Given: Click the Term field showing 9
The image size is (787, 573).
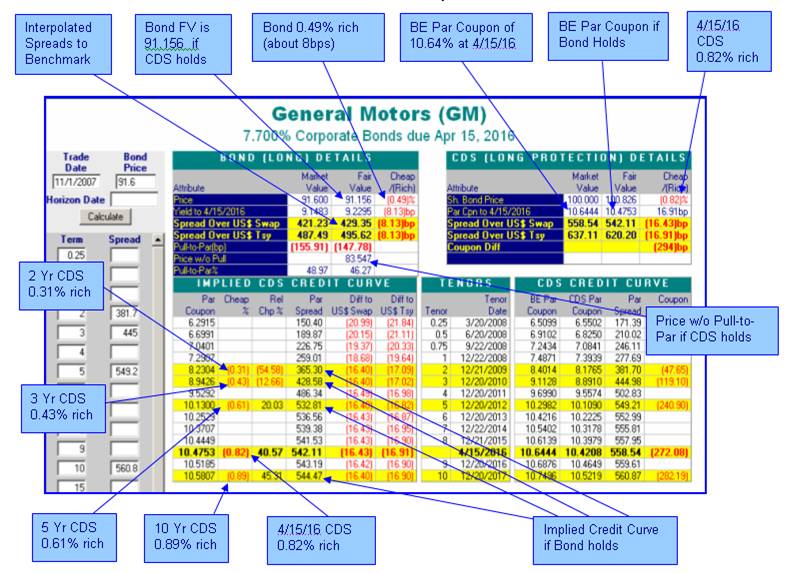Looking at the screenshot, I should point(72,449).
